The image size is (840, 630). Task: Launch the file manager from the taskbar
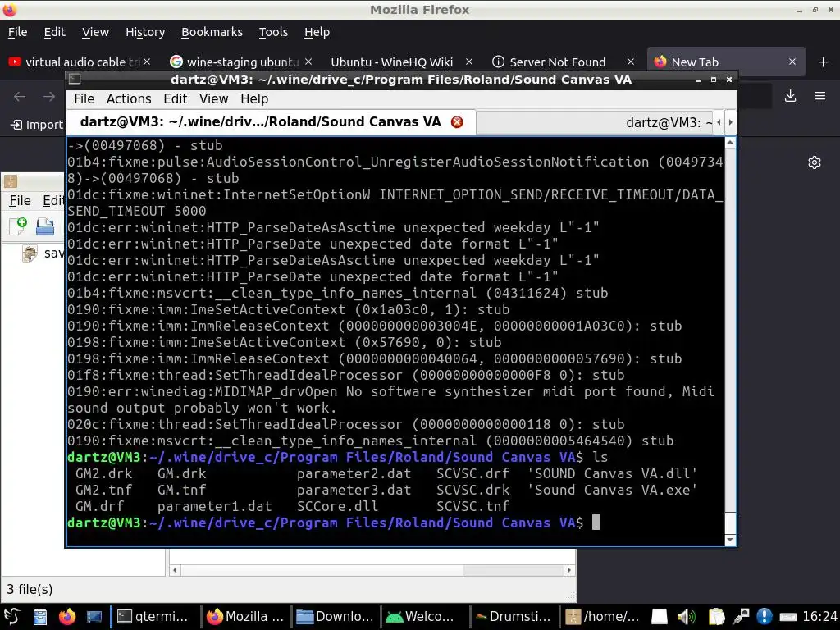(40, 617)
